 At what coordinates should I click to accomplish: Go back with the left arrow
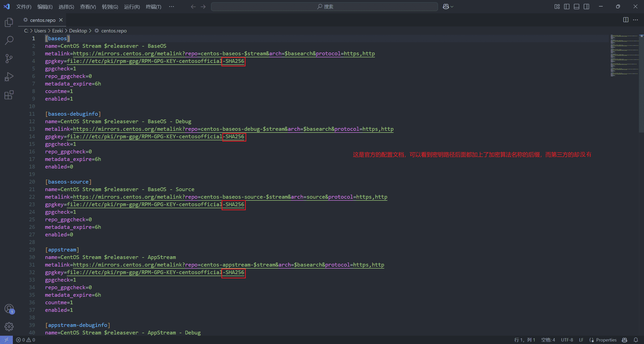pyautogui.click(x=193, y=7)
